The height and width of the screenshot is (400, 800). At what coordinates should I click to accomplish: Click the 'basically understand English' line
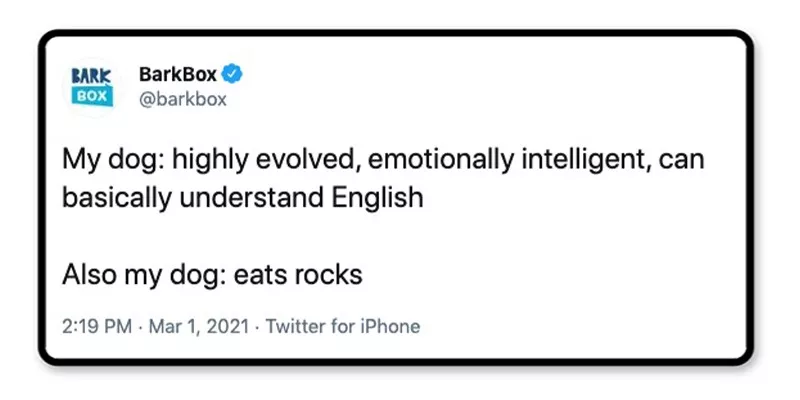pos(243,198)
